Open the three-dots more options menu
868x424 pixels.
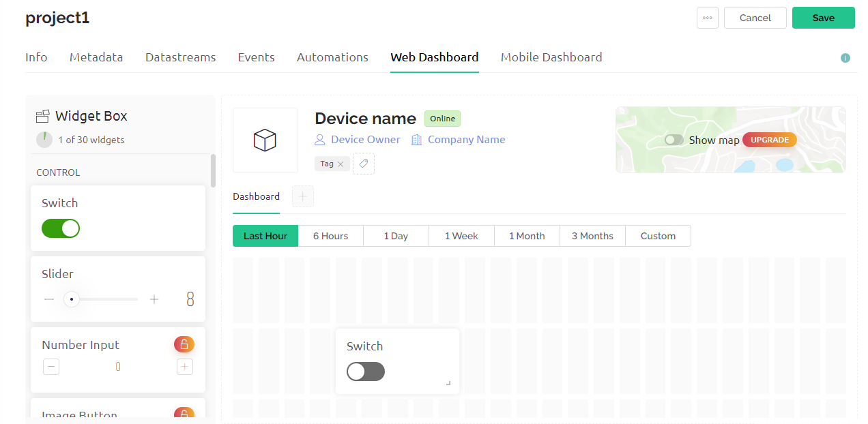(708, 18)
